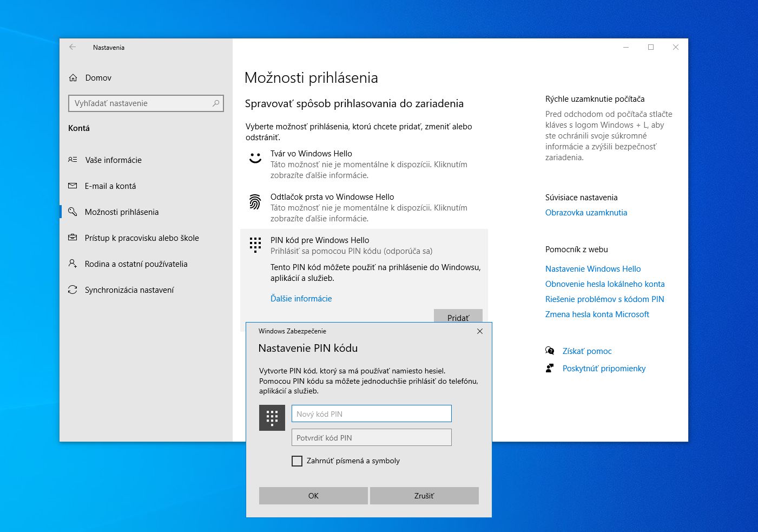The image size is (758, 532).
Task: Click the Získať pomoc chat icon
Action: (x=550, y=351)
